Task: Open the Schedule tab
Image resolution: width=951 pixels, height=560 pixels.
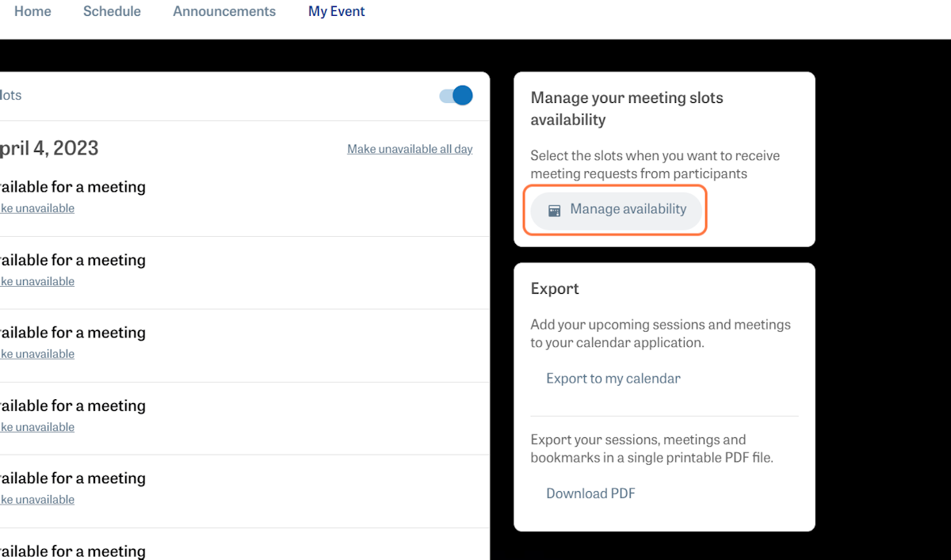Action: tap(112, 11)
